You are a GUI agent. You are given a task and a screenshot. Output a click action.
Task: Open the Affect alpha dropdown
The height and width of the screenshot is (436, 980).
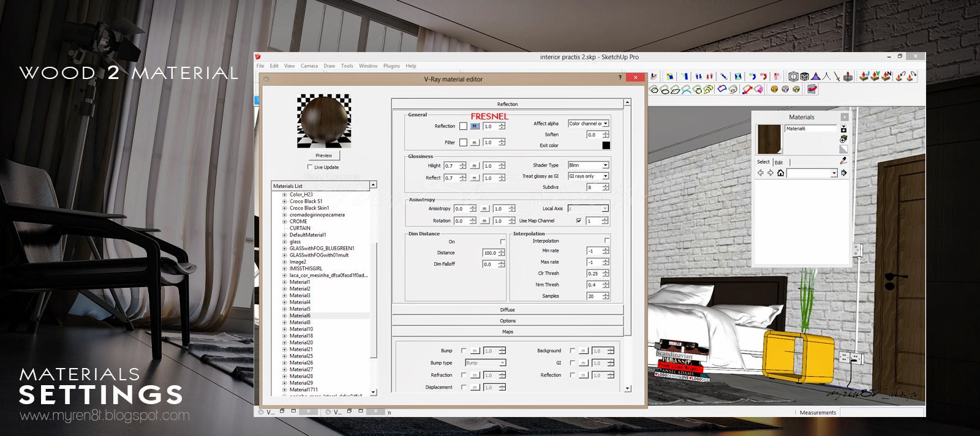[588, 124]
